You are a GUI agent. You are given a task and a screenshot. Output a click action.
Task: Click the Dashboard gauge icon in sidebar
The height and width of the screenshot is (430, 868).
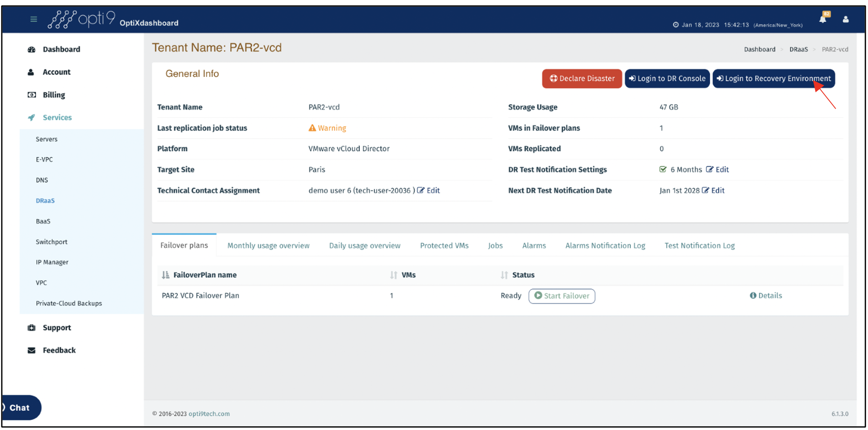click(x=31, y=50)
